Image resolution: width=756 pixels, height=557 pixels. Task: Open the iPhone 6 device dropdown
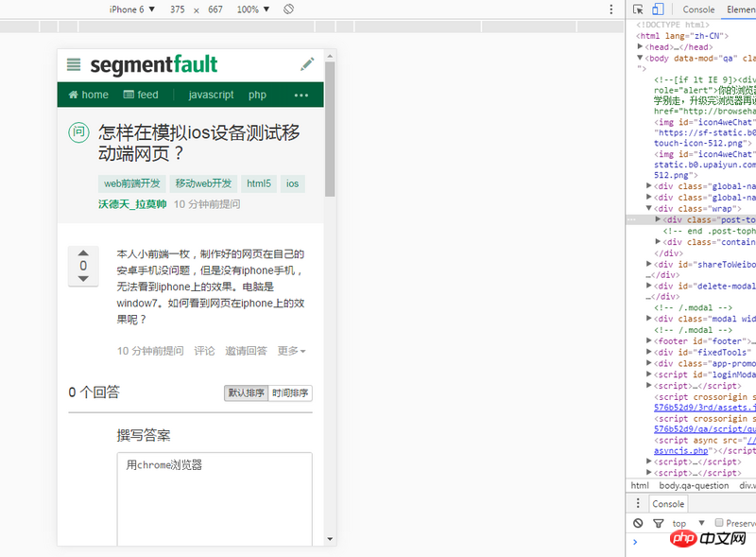coord(131,9)
